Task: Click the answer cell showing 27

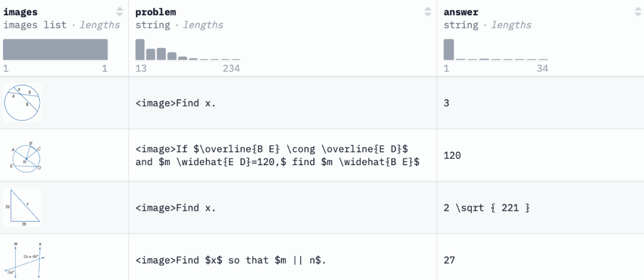Action: pyautogui.click(x=449, y=260)
